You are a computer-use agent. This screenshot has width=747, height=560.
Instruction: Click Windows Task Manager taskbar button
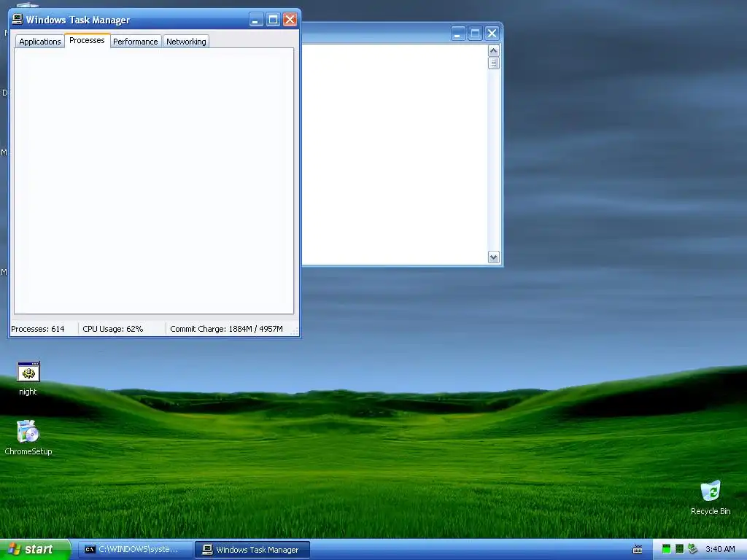(252, 550)
